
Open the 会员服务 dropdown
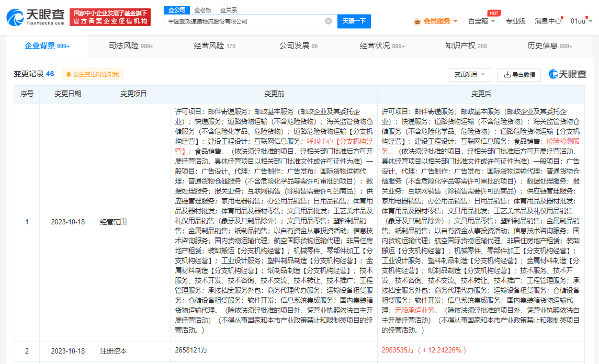coord(440,21)
